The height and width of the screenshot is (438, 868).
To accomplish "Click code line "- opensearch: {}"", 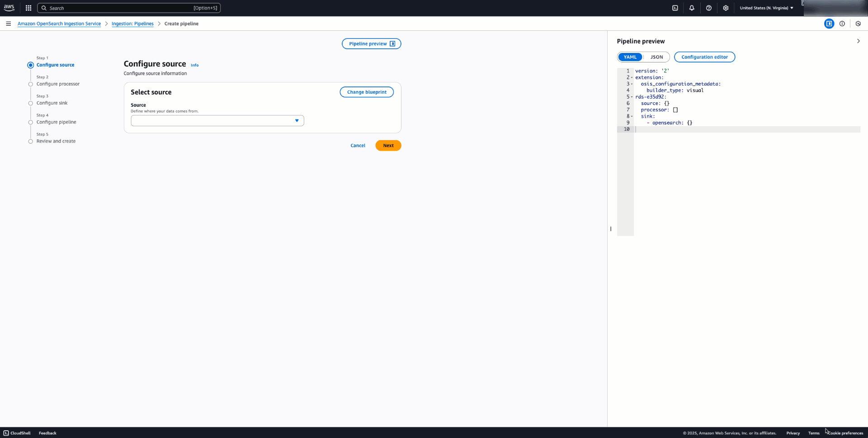I will (670, 123).
